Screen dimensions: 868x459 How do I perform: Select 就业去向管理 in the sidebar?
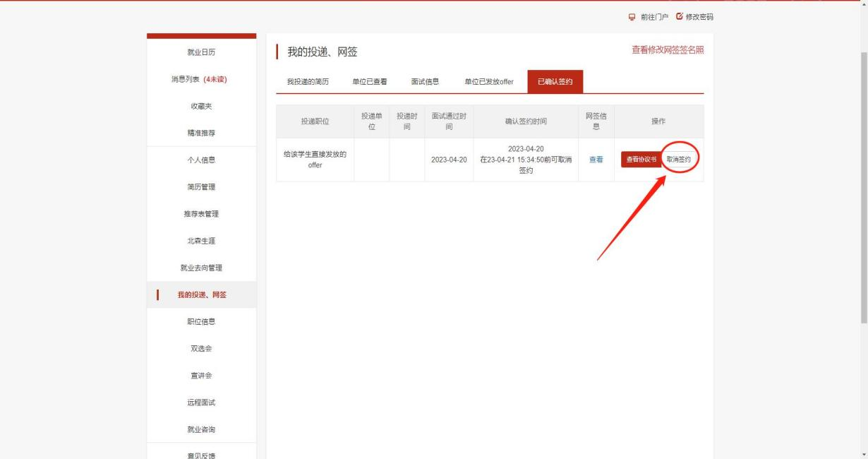(x=201, y=268)
